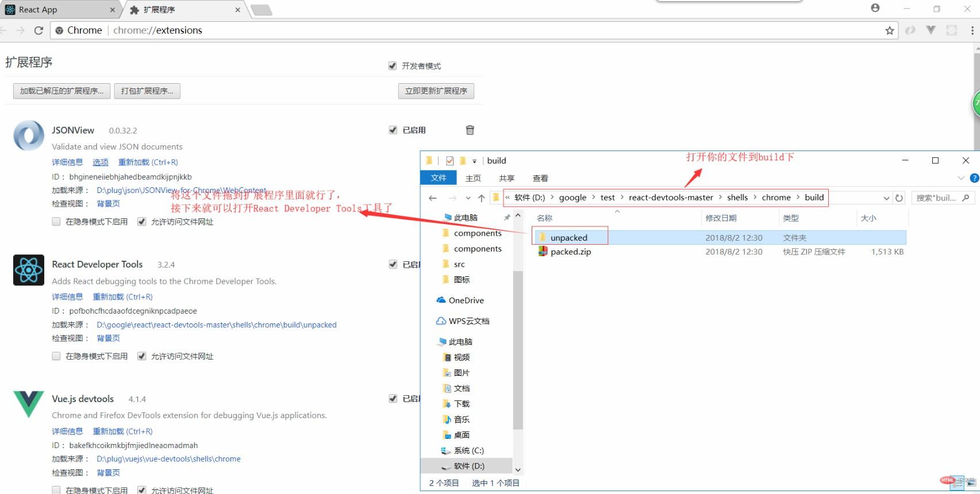The image size is (980, 494).
Task: Open JSONView 选项 link
Action: point(101,163)
